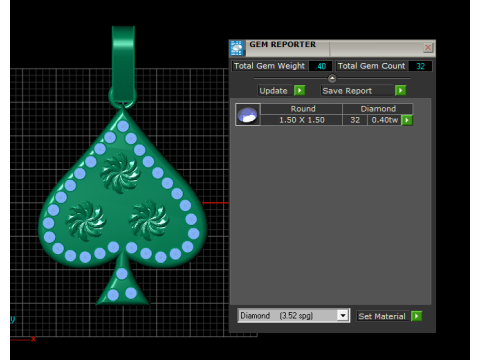Click the Total Gem Weight value .40
Screen dimensions: 480x360
321,66
